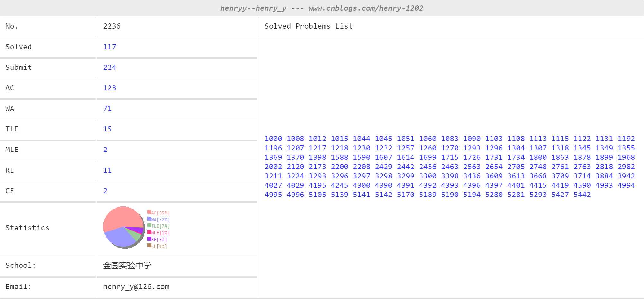The image size is (644, 299).
Task: Open solved problem 2200
Action: tap(339, 167)
